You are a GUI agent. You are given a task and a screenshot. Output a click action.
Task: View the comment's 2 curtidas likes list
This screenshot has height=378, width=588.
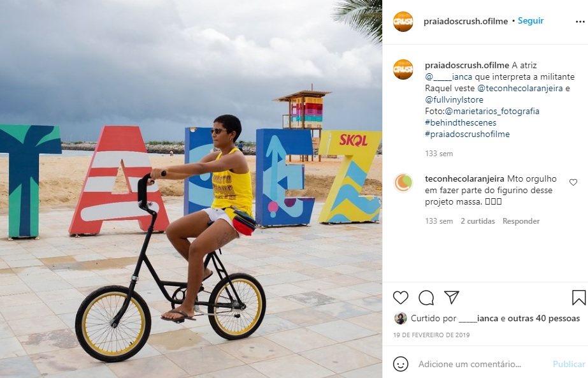(478, 221)
